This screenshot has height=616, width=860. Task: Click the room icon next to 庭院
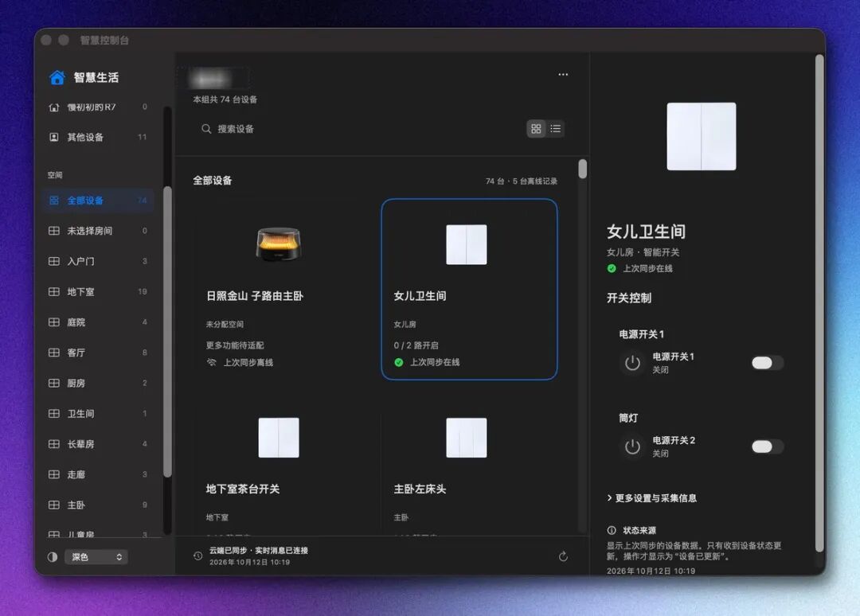[x=54, y=322]
